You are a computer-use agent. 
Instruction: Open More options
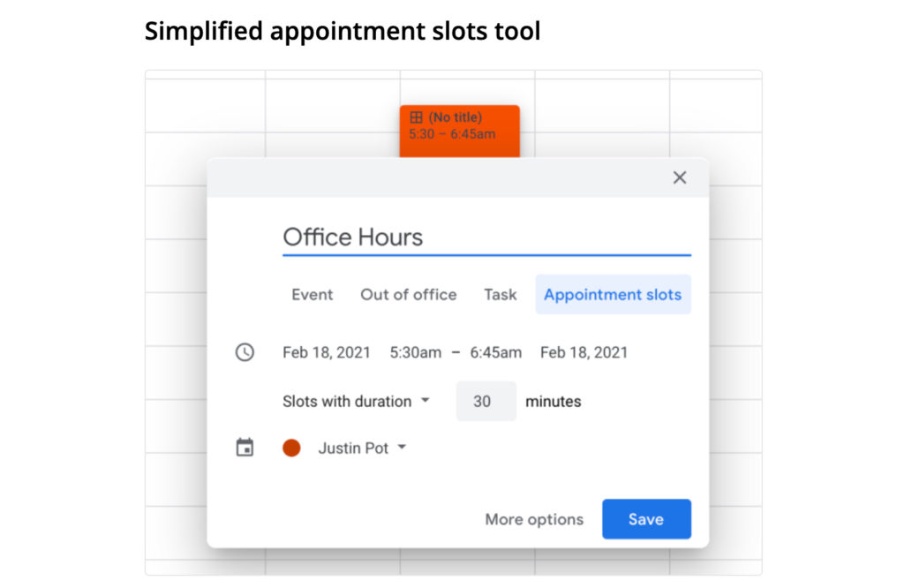coord(534,519)
